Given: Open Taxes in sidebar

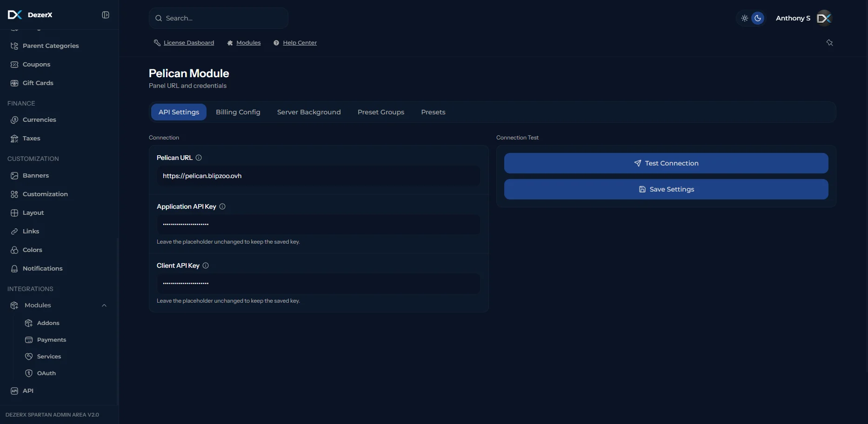Looking at the screenshot, I should [x=32, y=138].
